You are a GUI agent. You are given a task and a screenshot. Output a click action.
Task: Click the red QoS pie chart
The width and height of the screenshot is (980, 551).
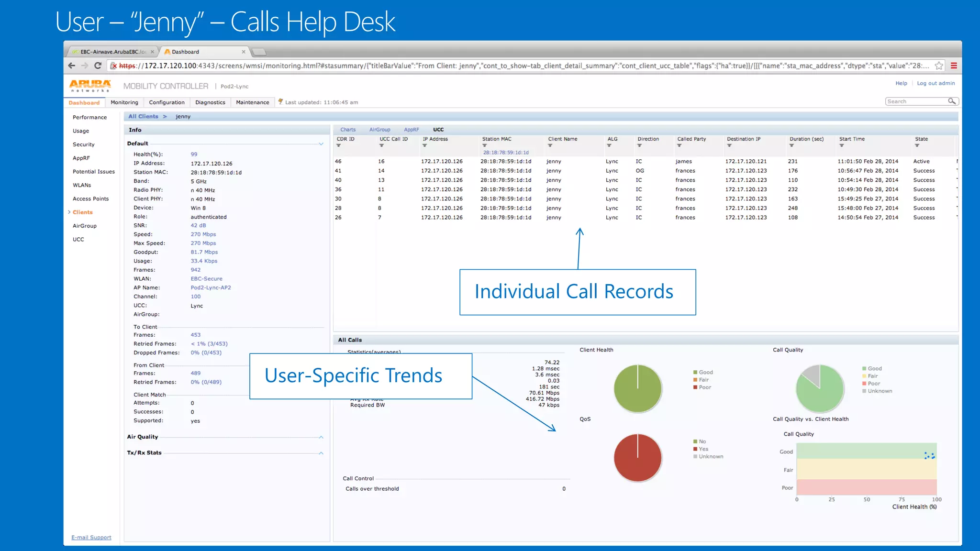637,458
